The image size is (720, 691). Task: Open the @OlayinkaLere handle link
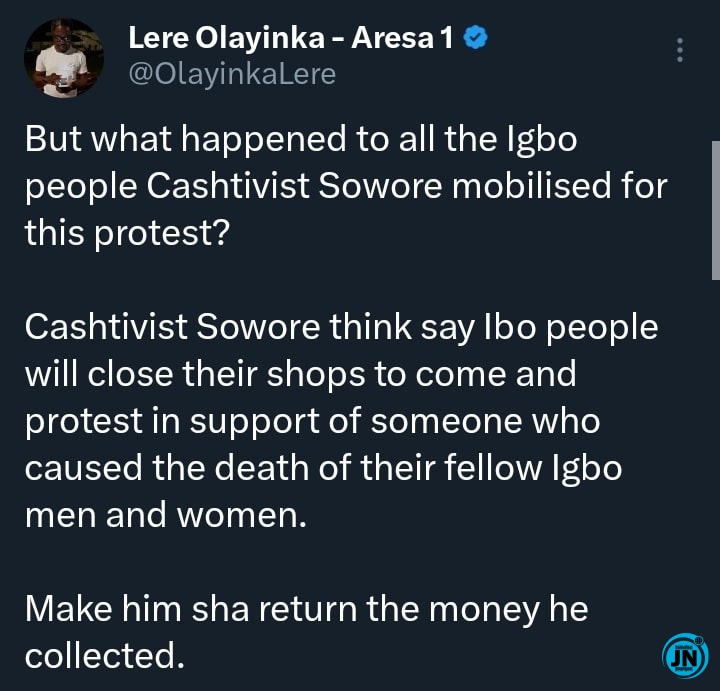232,74
